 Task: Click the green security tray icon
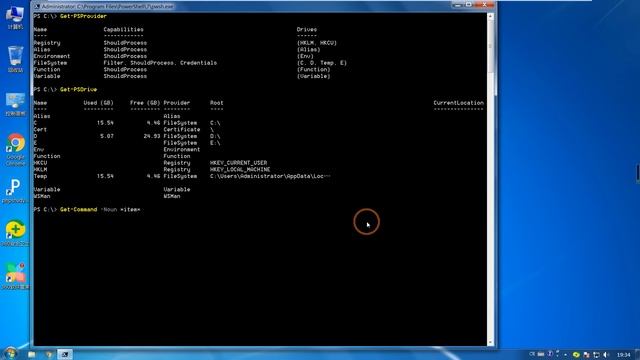pyautogui.click(x=576, y=355)
